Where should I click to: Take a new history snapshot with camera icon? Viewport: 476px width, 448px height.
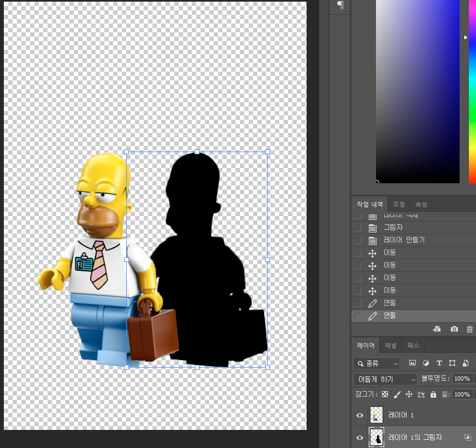(x=454, y=329)
